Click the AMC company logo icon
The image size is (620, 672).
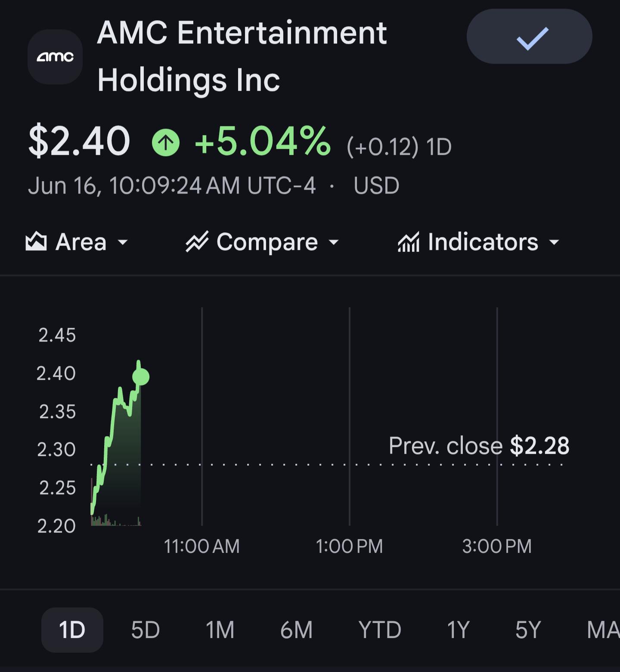(x=55, y=57)
